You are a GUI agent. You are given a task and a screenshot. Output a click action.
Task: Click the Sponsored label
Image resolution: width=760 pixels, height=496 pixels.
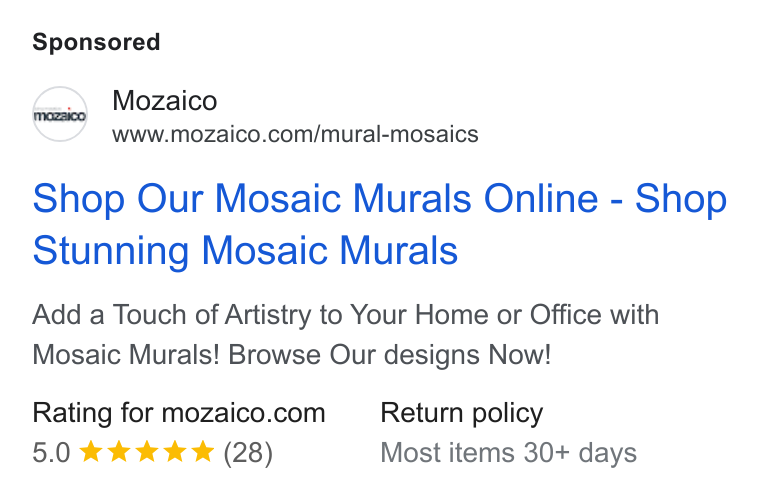coord(96,42)
